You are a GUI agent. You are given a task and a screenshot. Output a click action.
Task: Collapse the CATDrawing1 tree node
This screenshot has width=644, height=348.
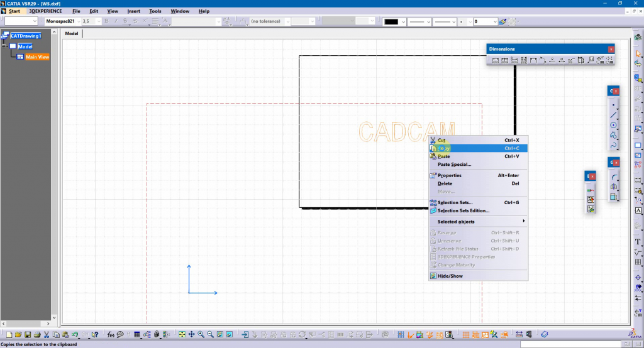pyautogui.click(x=6, y=36)
